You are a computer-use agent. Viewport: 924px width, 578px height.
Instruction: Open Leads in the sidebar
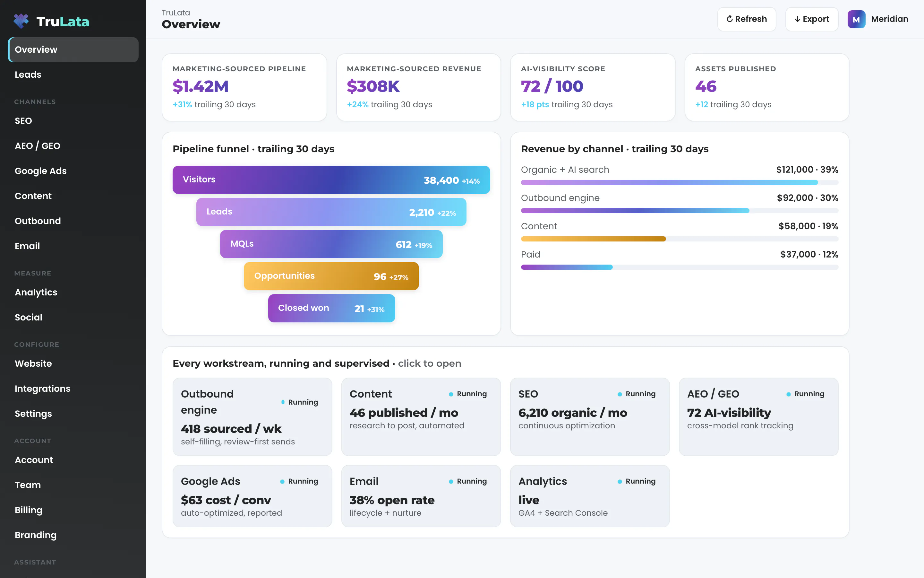tap(73, 74)
